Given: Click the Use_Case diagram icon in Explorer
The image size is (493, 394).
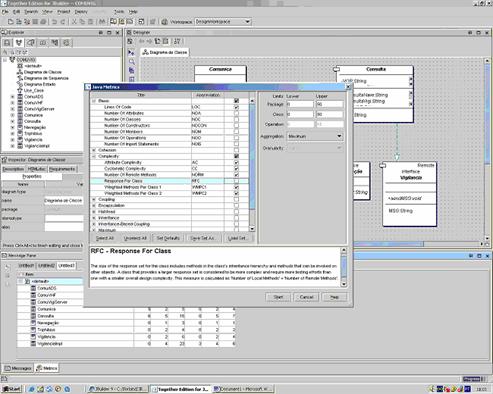Looking at the screenshot, I should pos(20,90).
